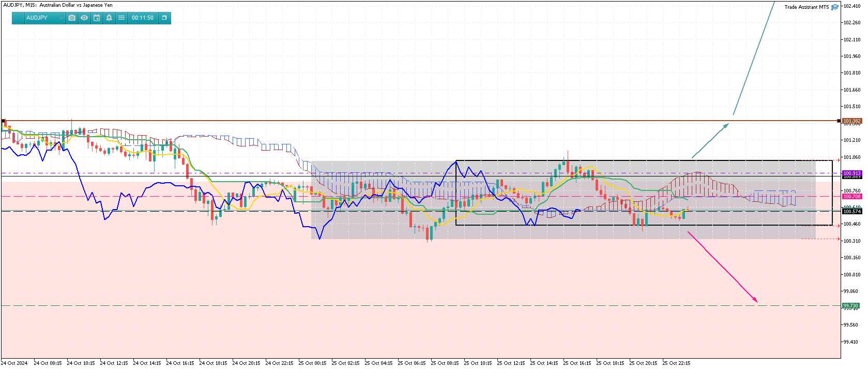The width and height of the screenshot is (868, 369).
Task: Click the camera screenshot icon in panel
Action: [72, 18]
